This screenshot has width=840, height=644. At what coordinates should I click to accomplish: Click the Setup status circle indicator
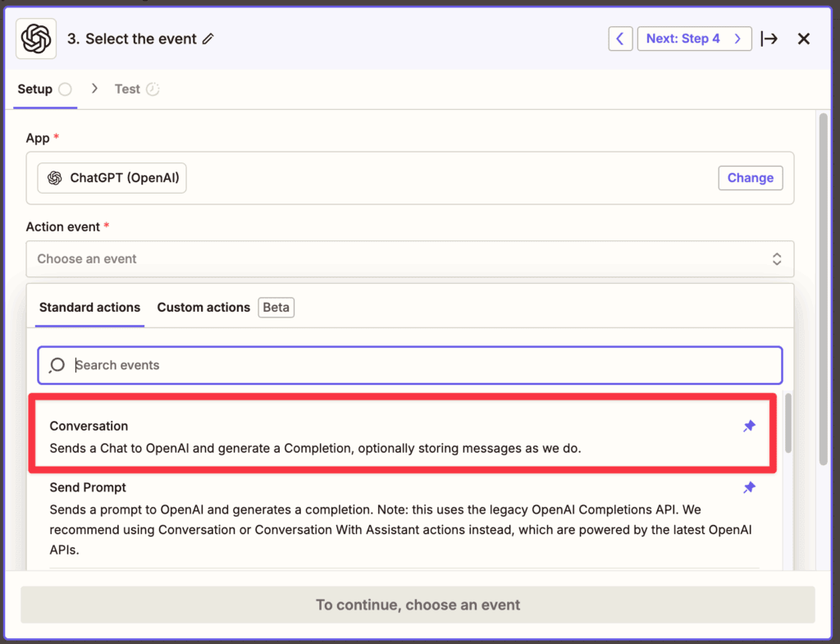pos(66,89)
